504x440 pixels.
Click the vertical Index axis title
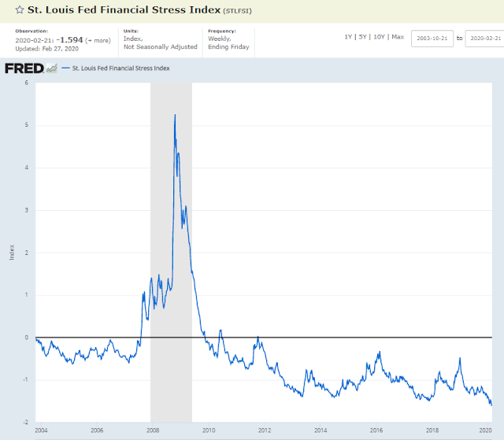[12, 253]
